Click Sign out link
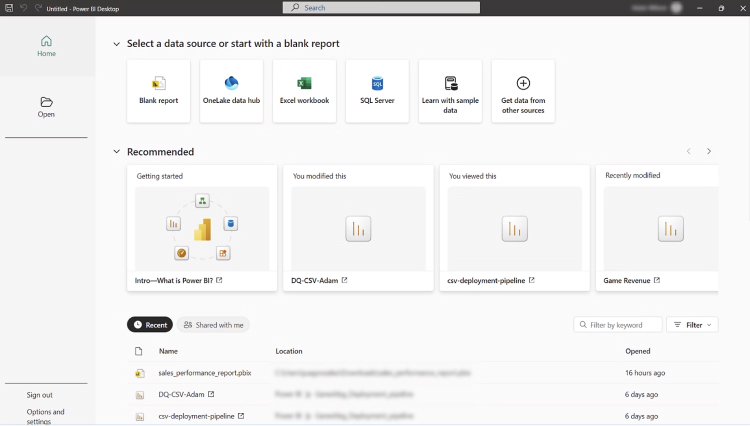Screen dimensions: 750x426 40,395
